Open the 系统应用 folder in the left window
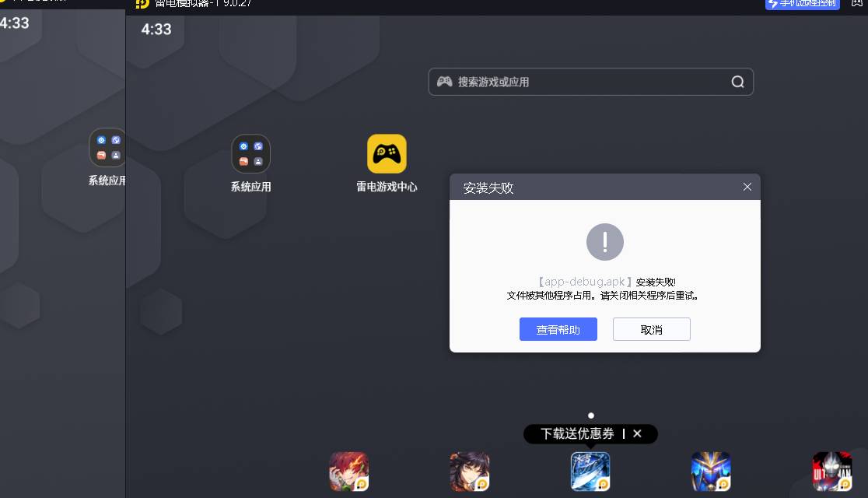Screen dimensions: 868x498 [x=108, y=148]
